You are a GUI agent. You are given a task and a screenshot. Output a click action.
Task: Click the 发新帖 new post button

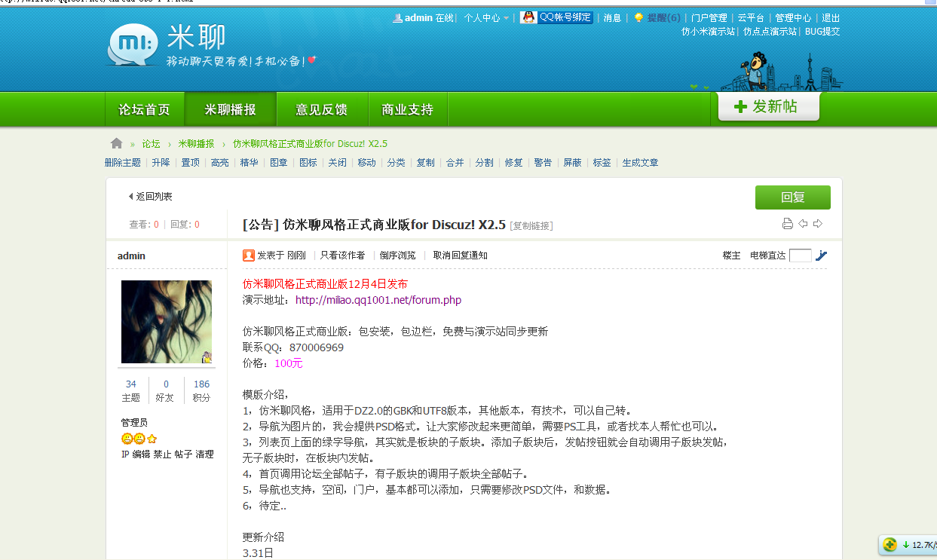pos(769,106)
